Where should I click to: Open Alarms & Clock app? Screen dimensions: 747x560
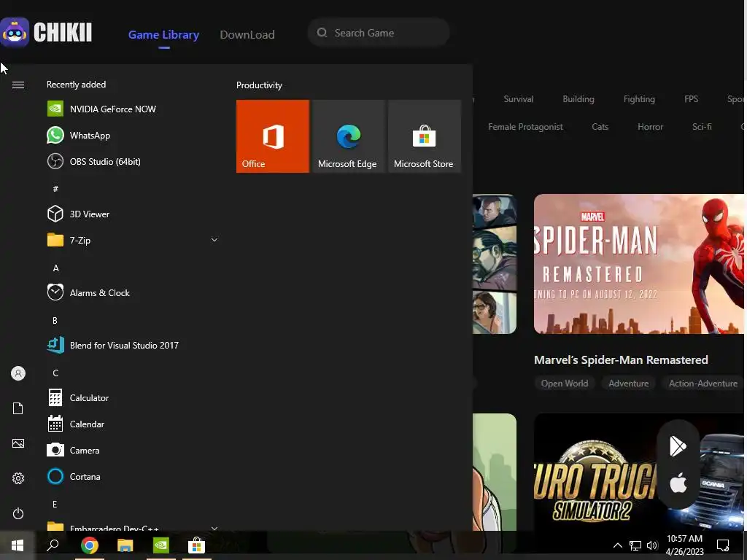[x=132, y=292]
